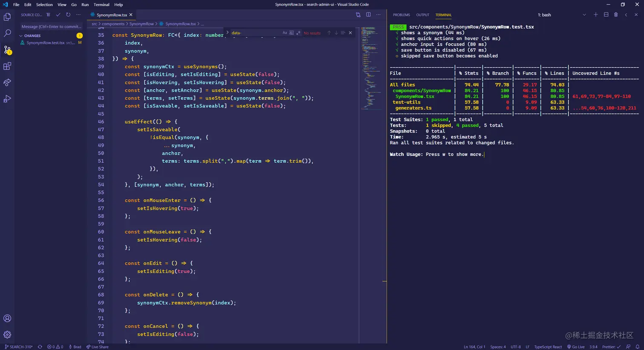Click the errors and warnings count in status bar
Image resolution: width=644 pixels, height=350 pixels.
55,347
